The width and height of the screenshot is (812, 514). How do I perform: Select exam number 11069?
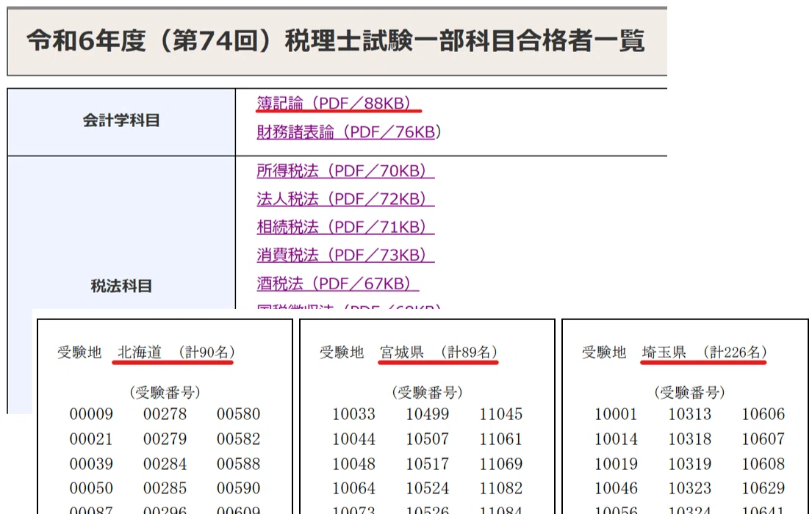point(500,464)
